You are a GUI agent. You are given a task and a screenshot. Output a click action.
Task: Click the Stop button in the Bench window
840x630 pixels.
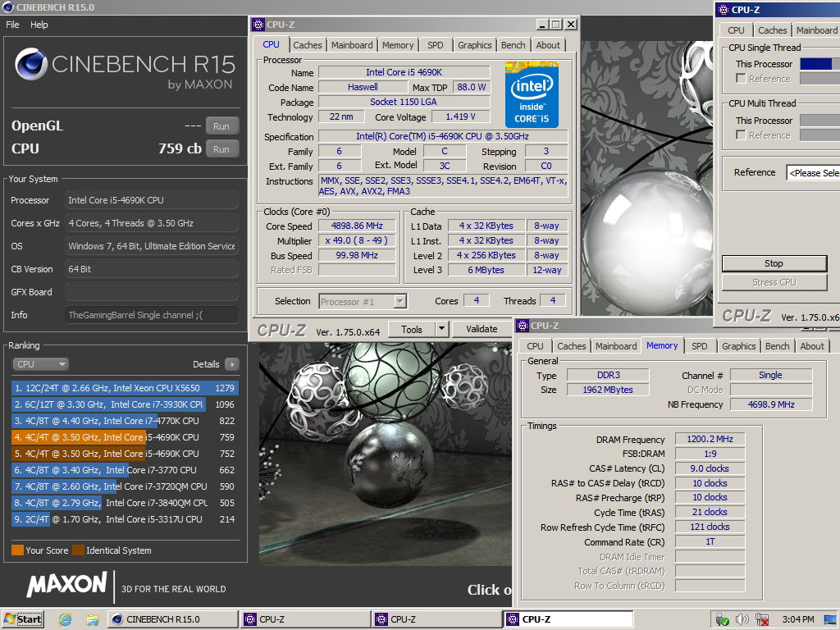[774, 263]
